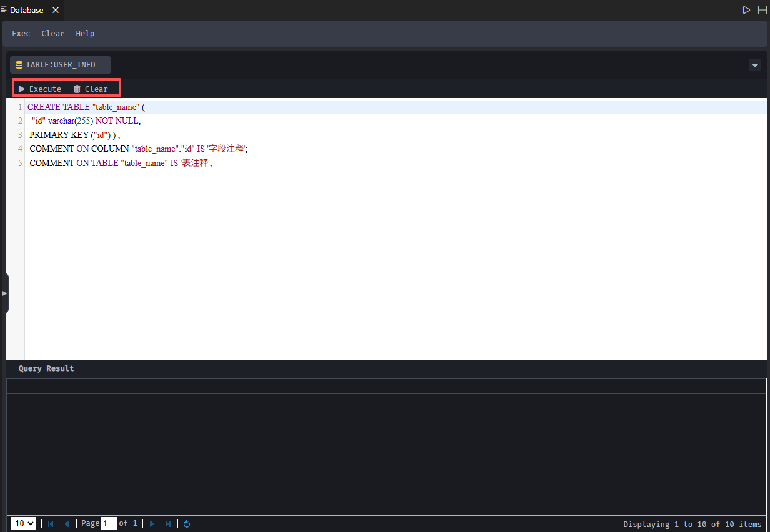The height and width of the screenshot is (532, 770).
Task: Go to first page of query results
Action: tap(51, 524)
